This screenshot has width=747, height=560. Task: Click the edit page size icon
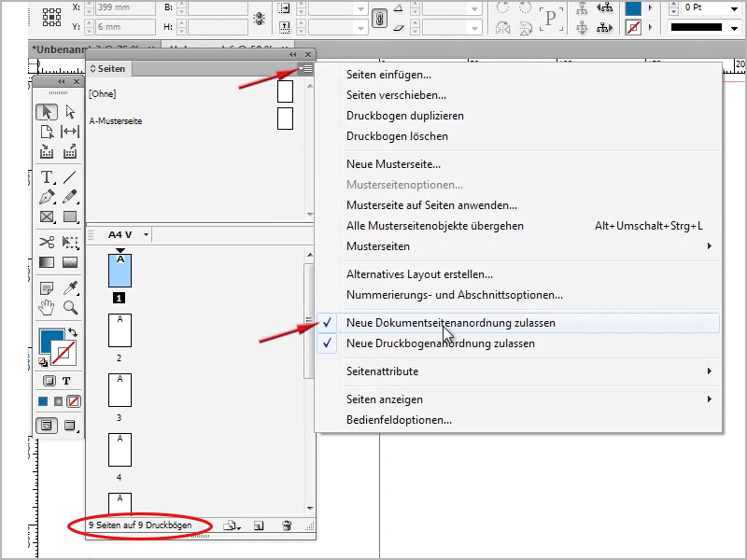point(232,525)
